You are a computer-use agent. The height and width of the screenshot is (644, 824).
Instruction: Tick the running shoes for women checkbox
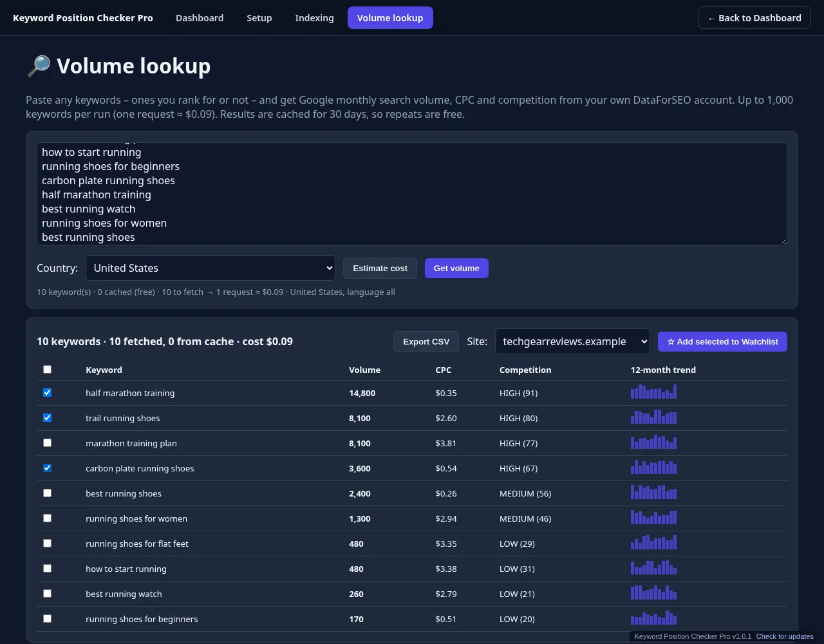click(47, 518)
